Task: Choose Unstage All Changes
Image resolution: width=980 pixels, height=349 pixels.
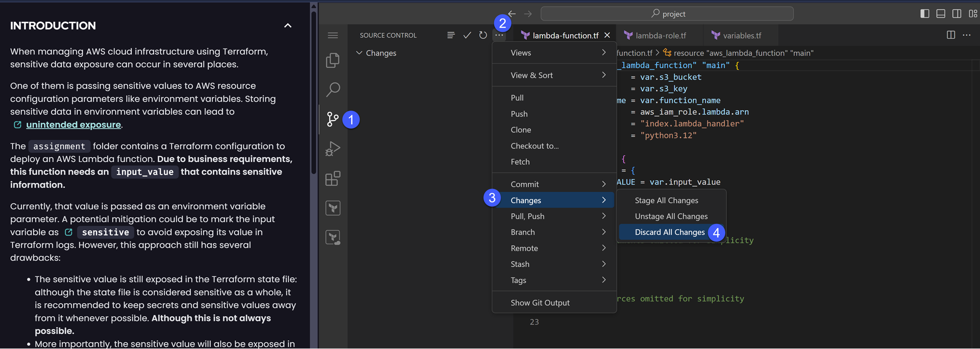Action: (x=671, y=216)
